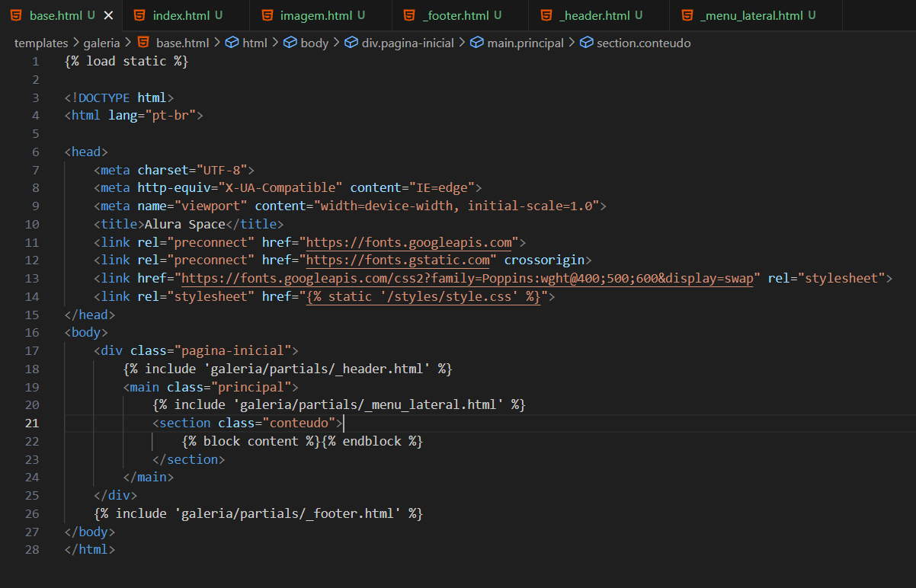The height and width of the screenshot is (588, 916).
Task: Select the 'html' breadcrumb symbol
Action: [x=255, y=43]
